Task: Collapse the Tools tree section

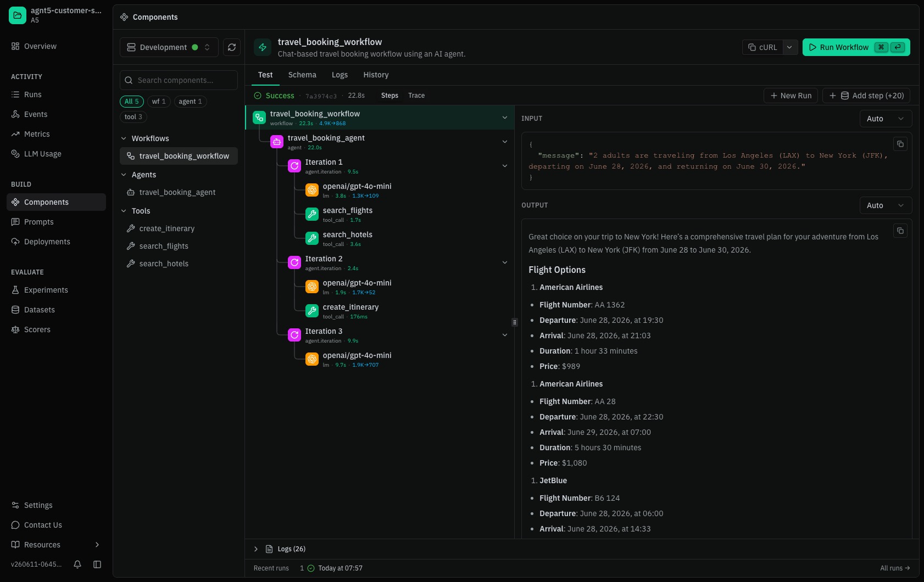Action: coord(124,211)
